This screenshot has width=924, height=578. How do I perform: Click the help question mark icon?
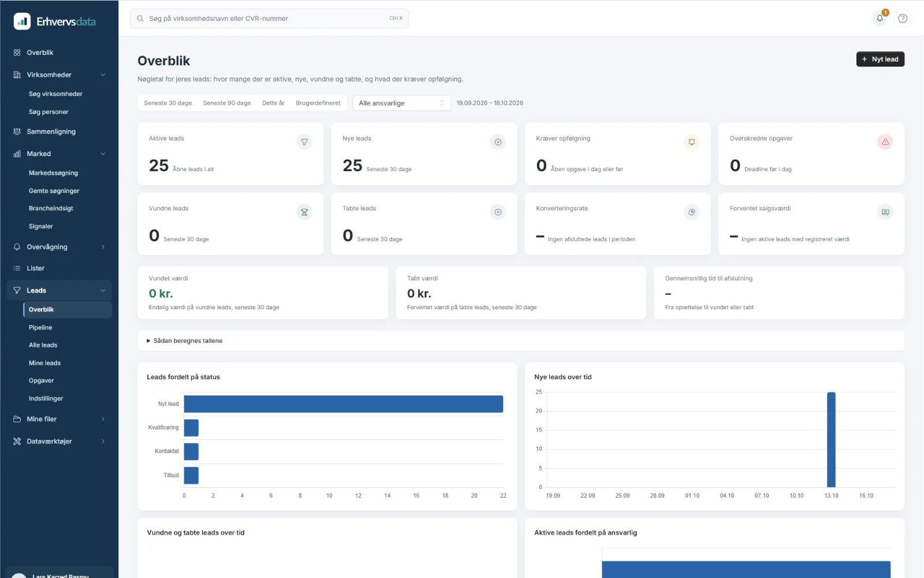903,18
